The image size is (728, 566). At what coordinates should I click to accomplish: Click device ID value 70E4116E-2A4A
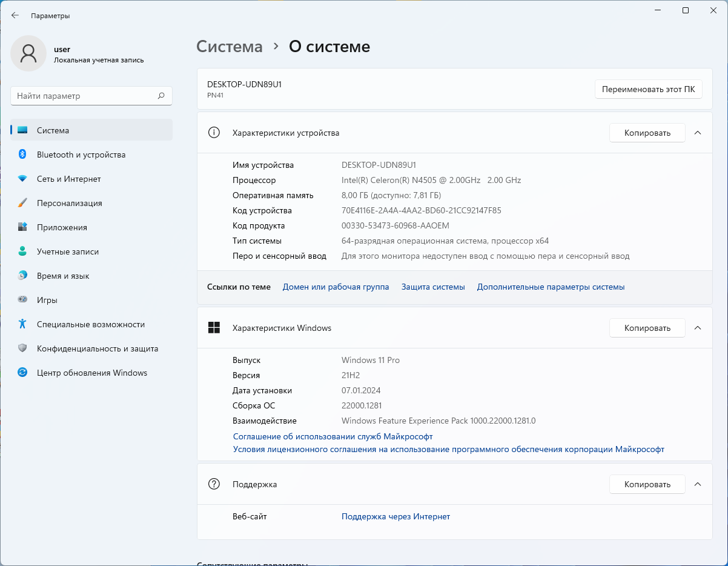click(x=421, y=210)
